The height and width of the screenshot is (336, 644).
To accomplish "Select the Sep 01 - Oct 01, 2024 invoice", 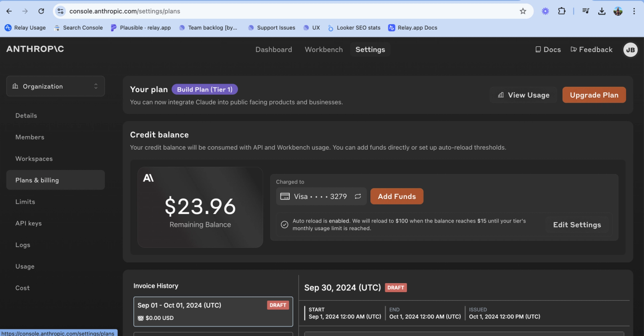I will point(213,312).
